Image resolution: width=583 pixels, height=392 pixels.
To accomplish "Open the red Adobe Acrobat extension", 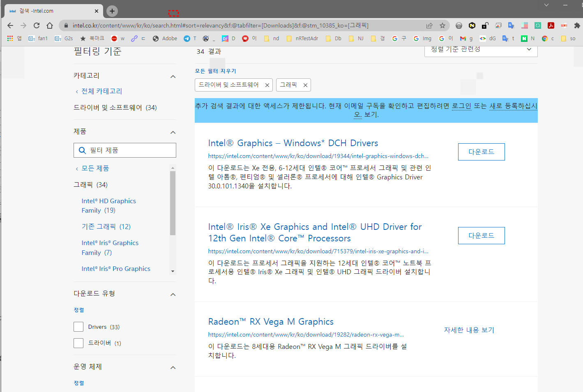I will (x=551, y=25).
